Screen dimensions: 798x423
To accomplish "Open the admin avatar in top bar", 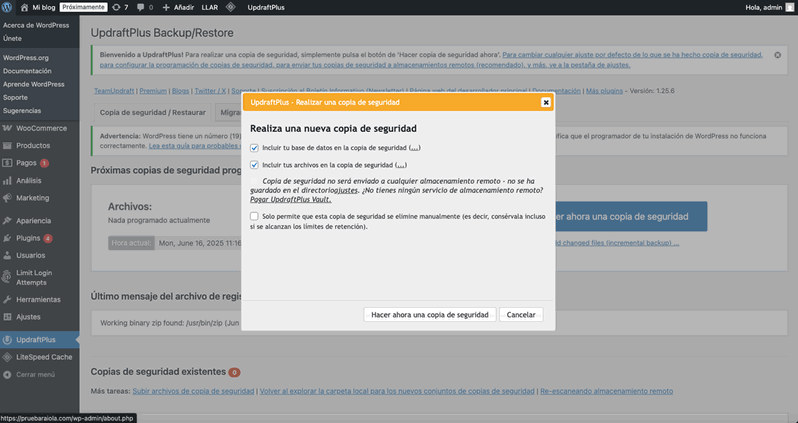I will [x=789, y=7].
